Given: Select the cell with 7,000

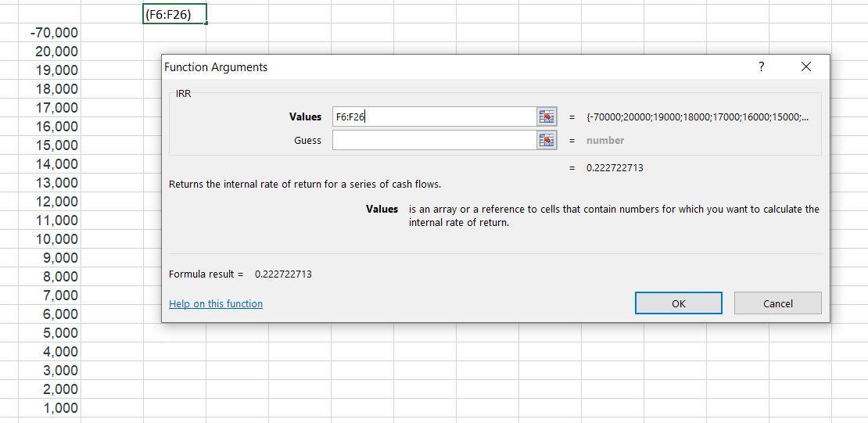Looking at the screenshot, I should 49,296.
